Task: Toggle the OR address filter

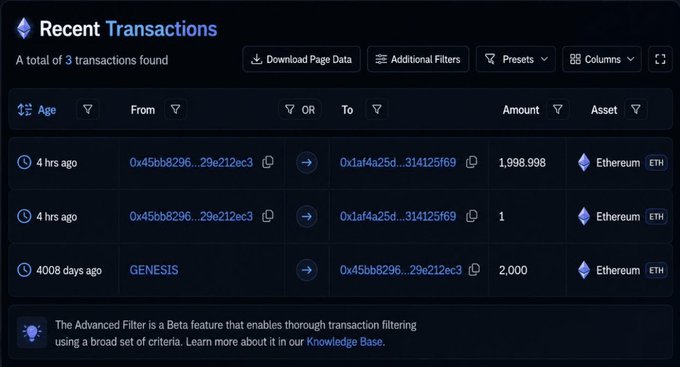Action: pyautogui.click(x=300, y=110)
